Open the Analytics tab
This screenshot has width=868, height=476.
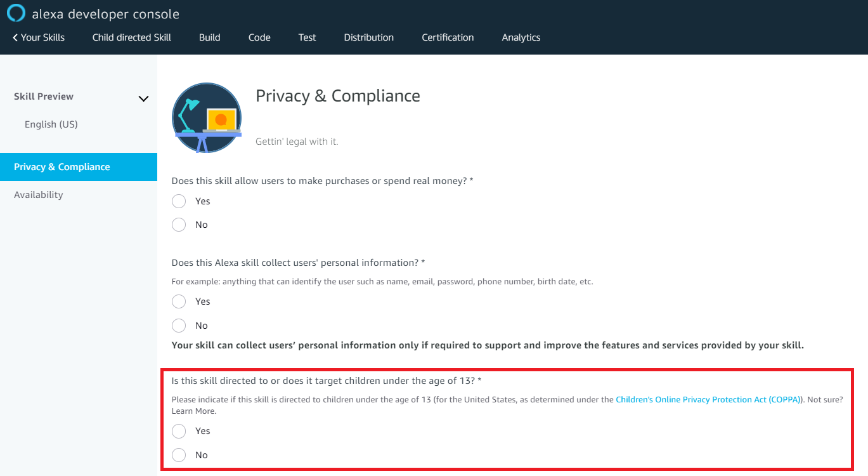pos(521,37)
